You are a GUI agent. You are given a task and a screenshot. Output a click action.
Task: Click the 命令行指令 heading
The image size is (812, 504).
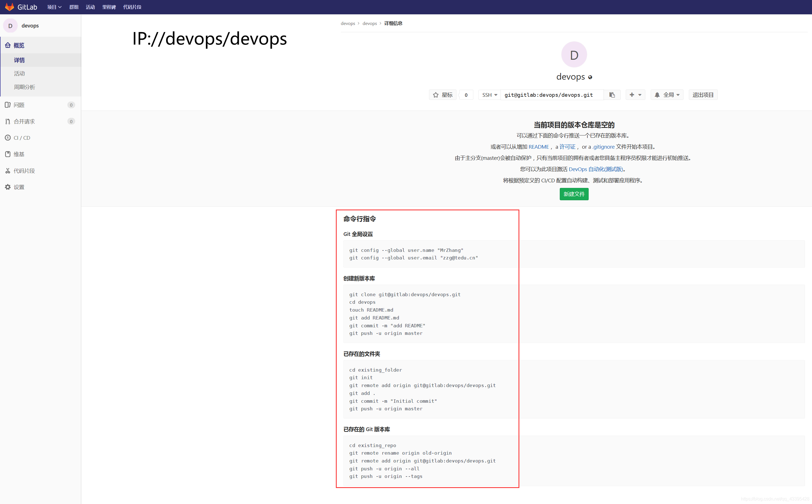click(x=359, y=219)
